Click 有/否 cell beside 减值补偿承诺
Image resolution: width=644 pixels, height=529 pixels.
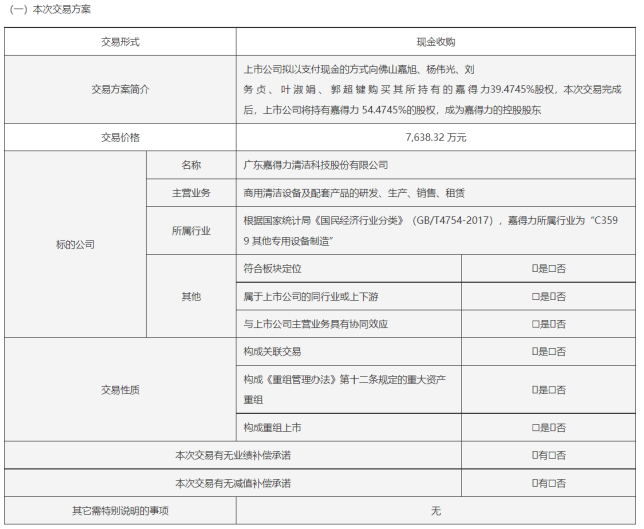point(548,483)
